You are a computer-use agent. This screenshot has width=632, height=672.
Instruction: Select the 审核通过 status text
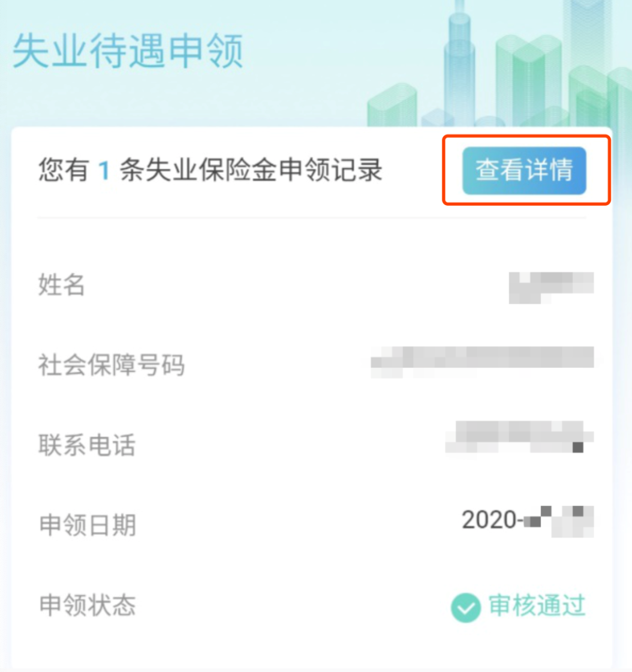tap(537, 605)
